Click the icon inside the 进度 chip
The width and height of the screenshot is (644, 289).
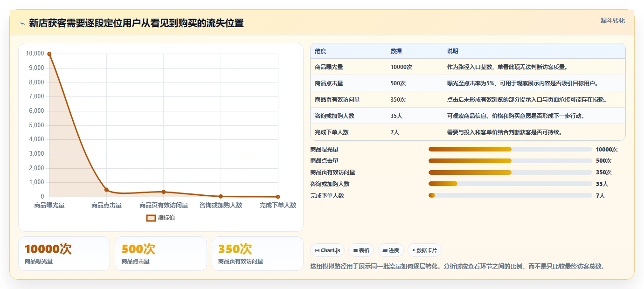tap(385, 250)
